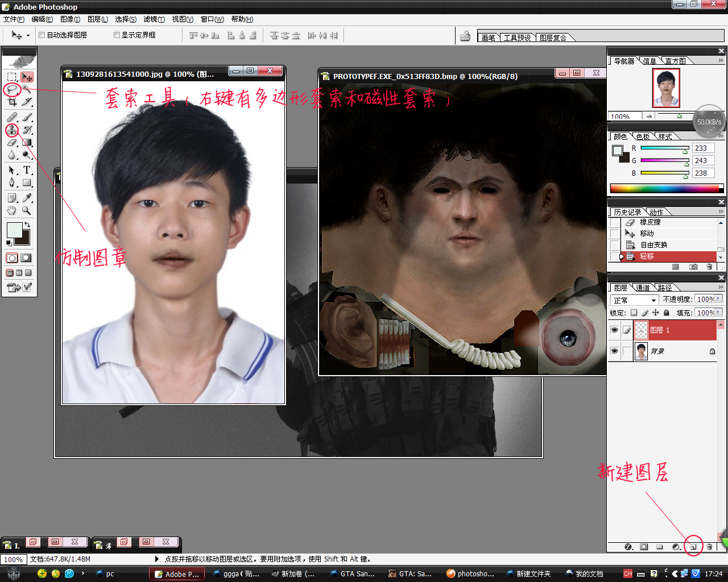Click the create new layer icon
This screenshot has height=582, width=728.
(693, 547)
